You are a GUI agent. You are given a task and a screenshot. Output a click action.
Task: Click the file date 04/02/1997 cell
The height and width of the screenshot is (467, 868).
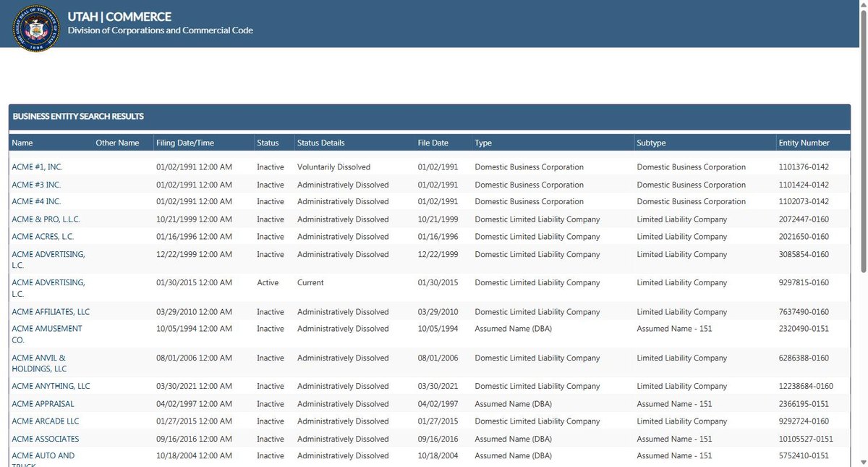pyautogui.click(x=438, y=404)
